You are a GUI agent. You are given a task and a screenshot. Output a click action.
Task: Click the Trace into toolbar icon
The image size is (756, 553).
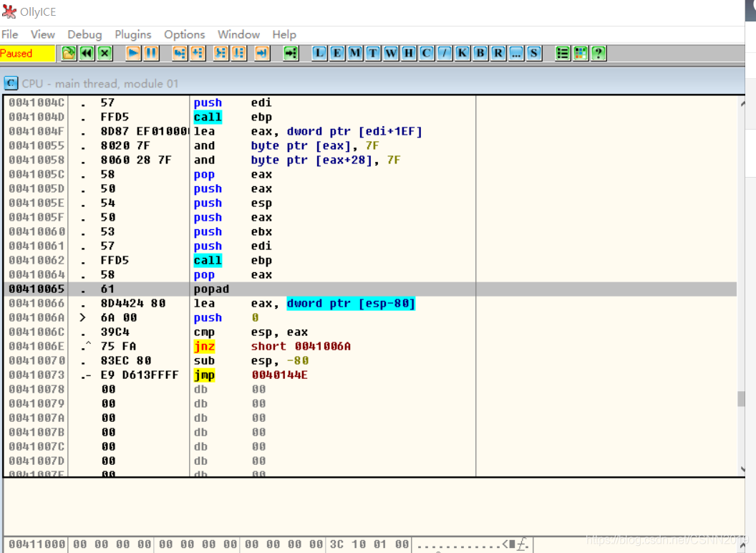(220, 53)
